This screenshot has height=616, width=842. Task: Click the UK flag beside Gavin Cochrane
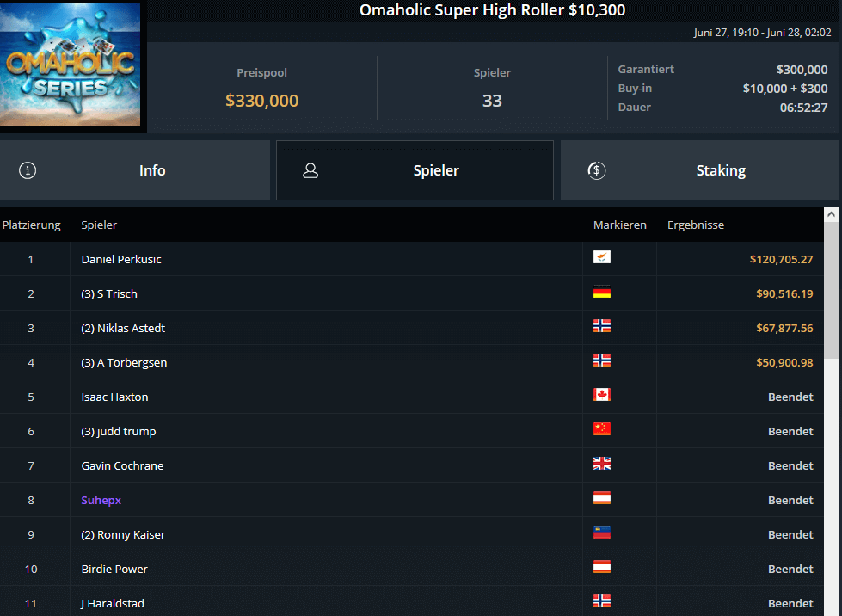[601, 465]
